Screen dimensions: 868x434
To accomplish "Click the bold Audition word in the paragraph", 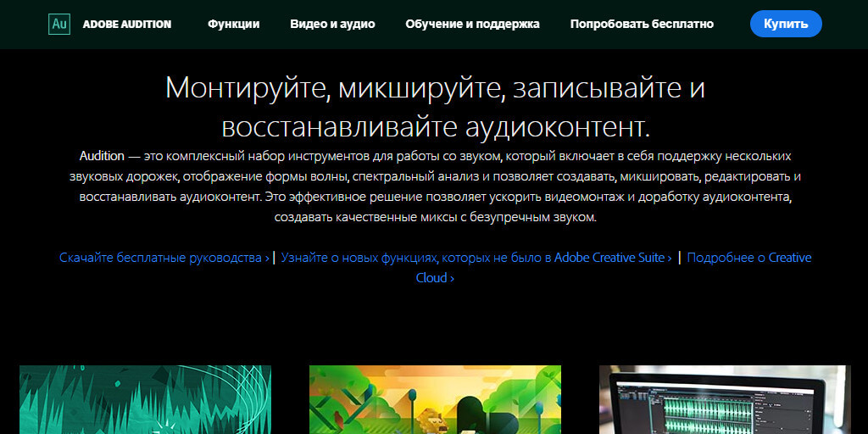I will pos(102,157).
